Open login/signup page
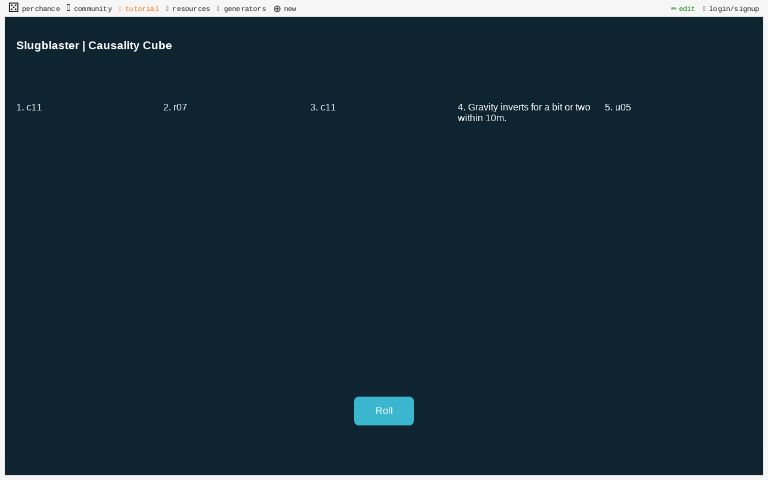The image size is (768, 480). tap(733, 9)
